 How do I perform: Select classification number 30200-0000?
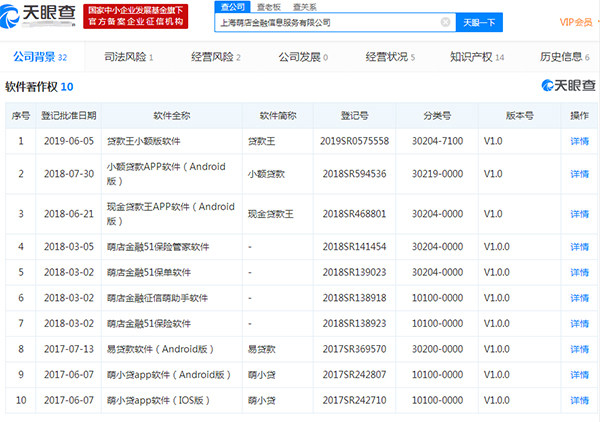[437, 349]
